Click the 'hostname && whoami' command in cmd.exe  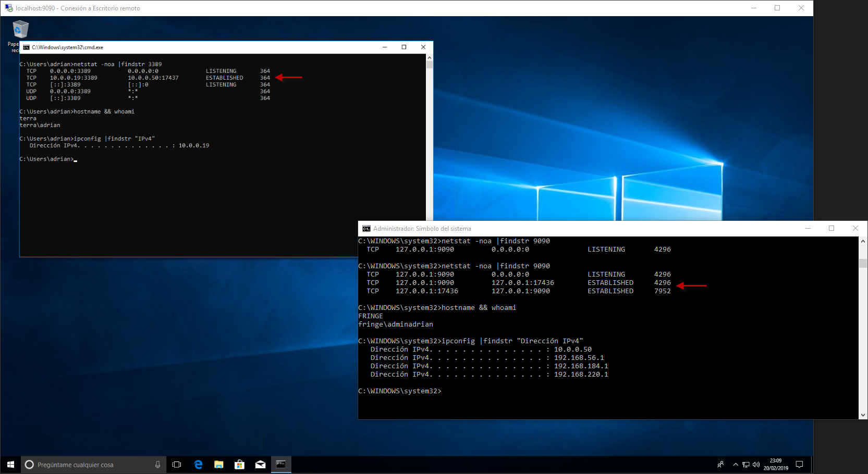104,112
